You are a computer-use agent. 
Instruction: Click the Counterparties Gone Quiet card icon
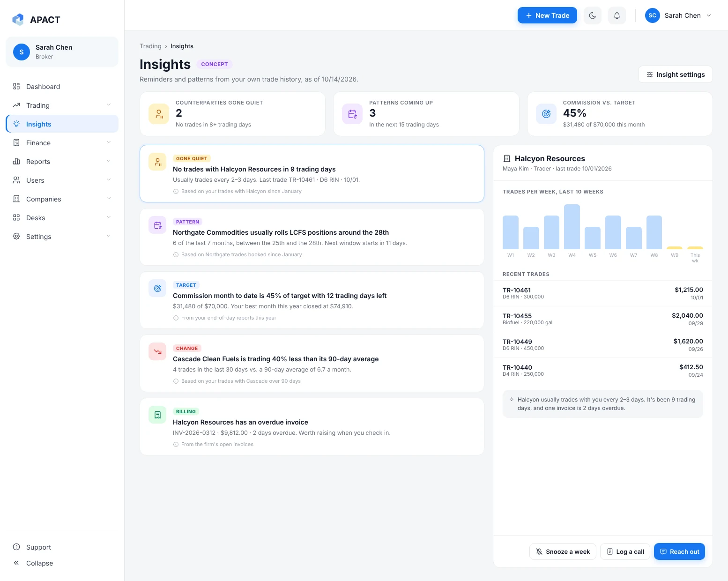(159, 114)
